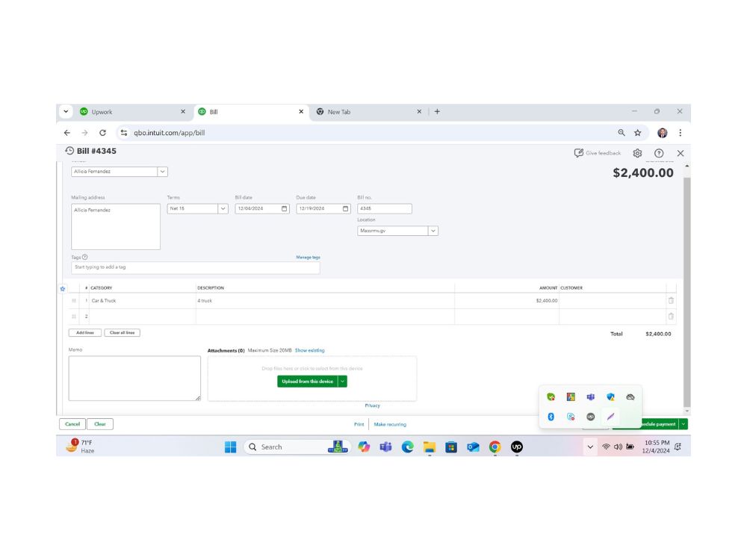Image resolution: width=747 pixels, height=560 pixels.
Task: Open the Due date calendar picker
Action: click(x=345, y=208)
